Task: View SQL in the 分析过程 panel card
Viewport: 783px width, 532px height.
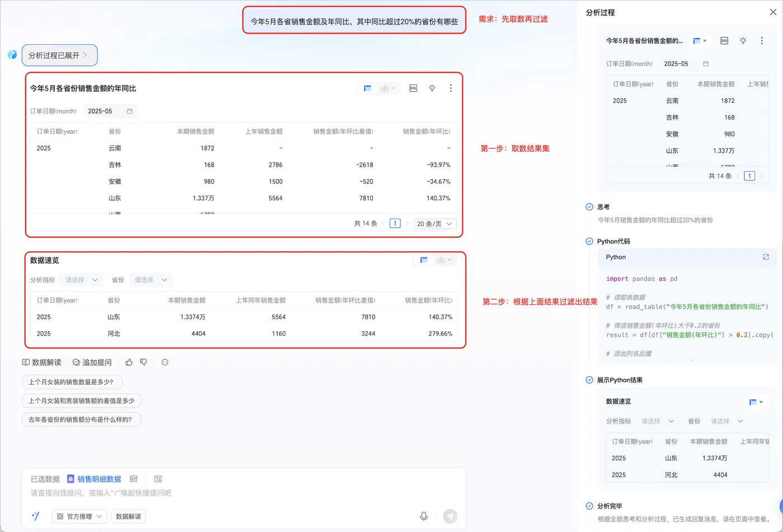Action: (x=724, y=41)
